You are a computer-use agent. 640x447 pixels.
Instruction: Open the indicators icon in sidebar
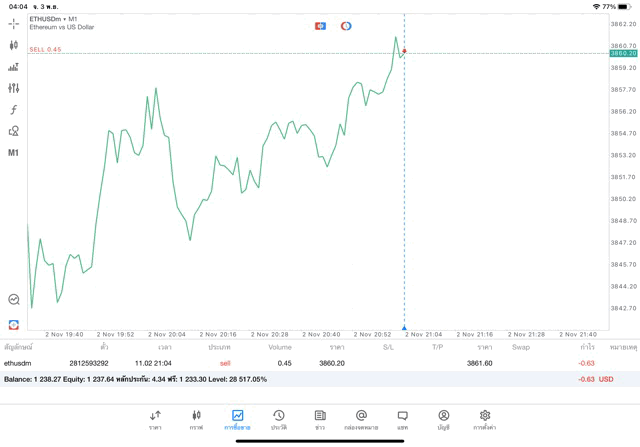(14, 67)
